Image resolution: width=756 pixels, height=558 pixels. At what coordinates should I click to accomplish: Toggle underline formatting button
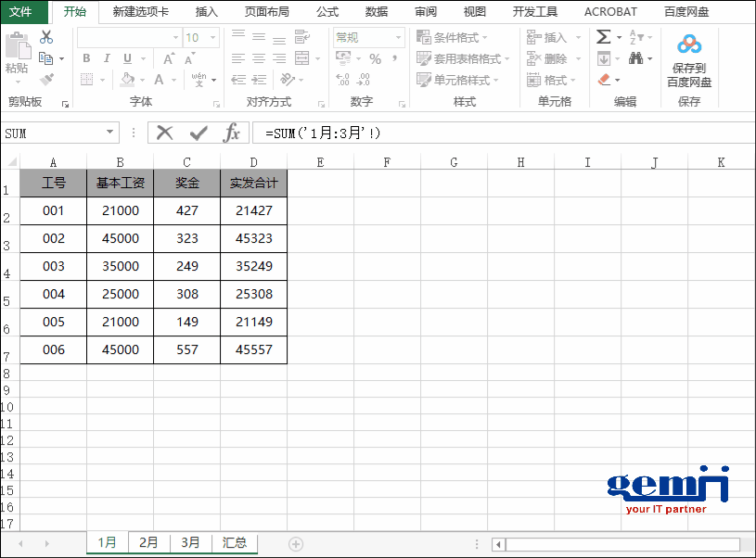[127, 58]
